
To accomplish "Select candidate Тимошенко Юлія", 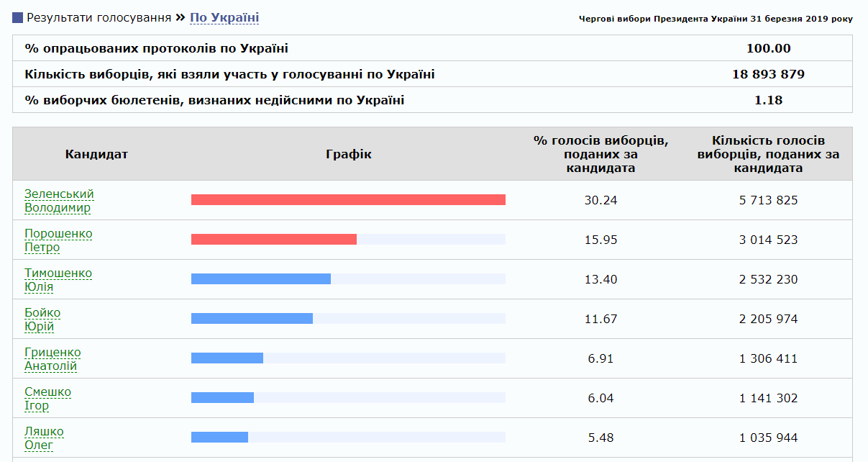I will point(60,280).
